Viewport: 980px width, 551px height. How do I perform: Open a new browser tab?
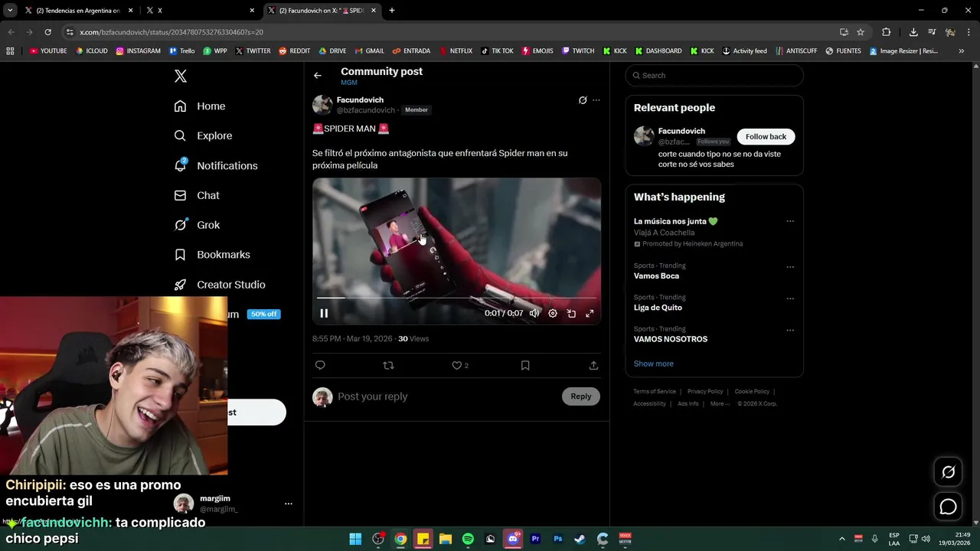click(x=392, y=11)
